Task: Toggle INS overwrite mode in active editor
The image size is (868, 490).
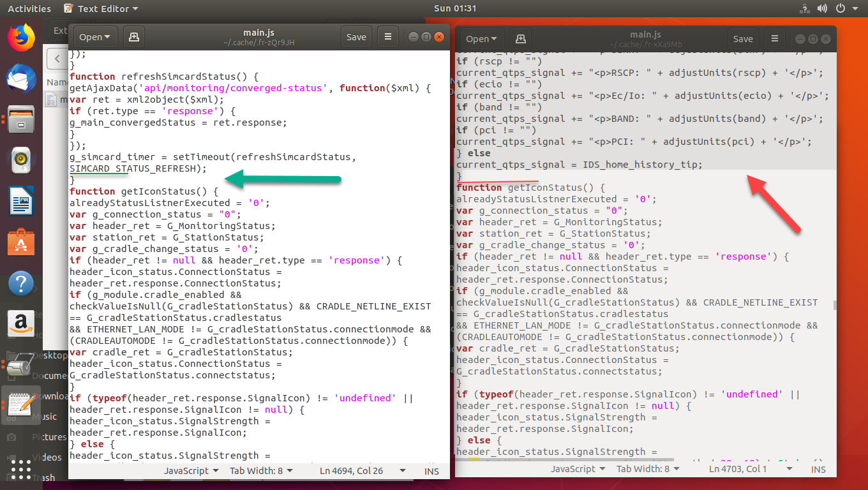Action: coord(431,471)
